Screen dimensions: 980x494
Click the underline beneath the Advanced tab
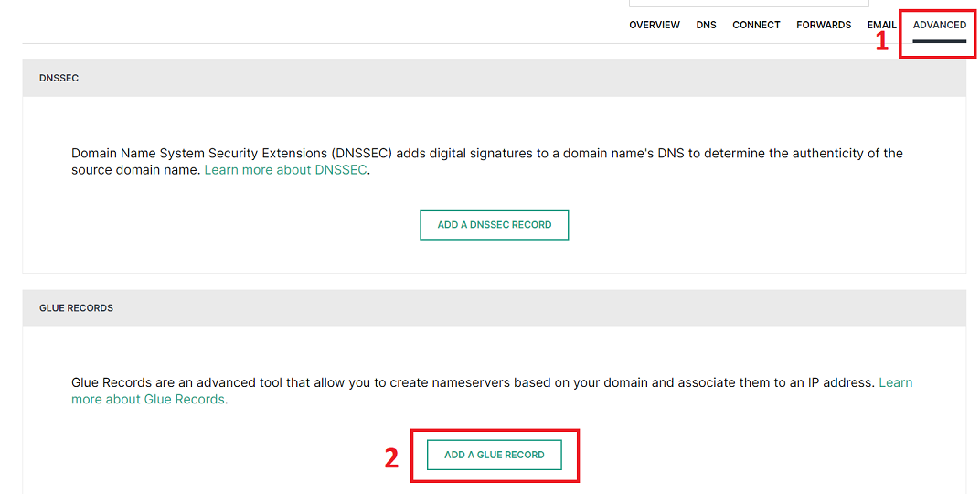coord(939,41)
